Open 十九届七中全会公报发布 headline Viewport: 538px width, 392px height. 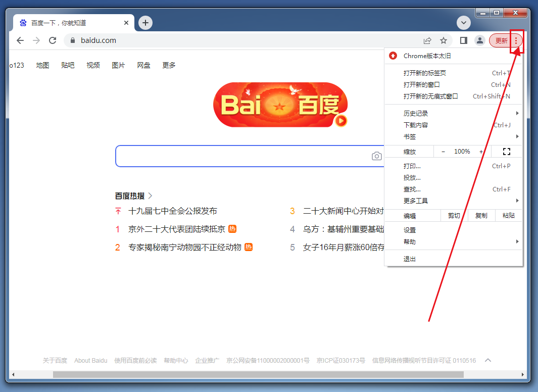click(173, 211)
